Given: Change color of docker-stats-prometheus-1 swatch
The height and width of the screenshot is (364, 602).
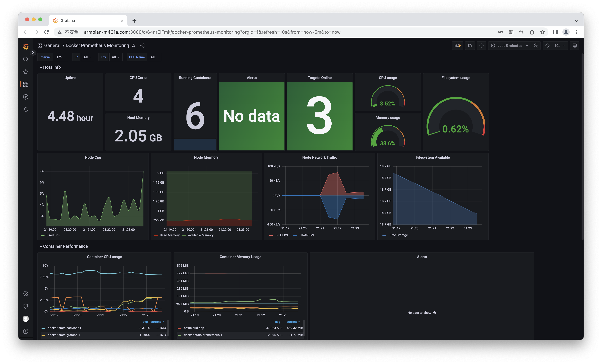Looking at the screenshot, I should pos(179,335).
